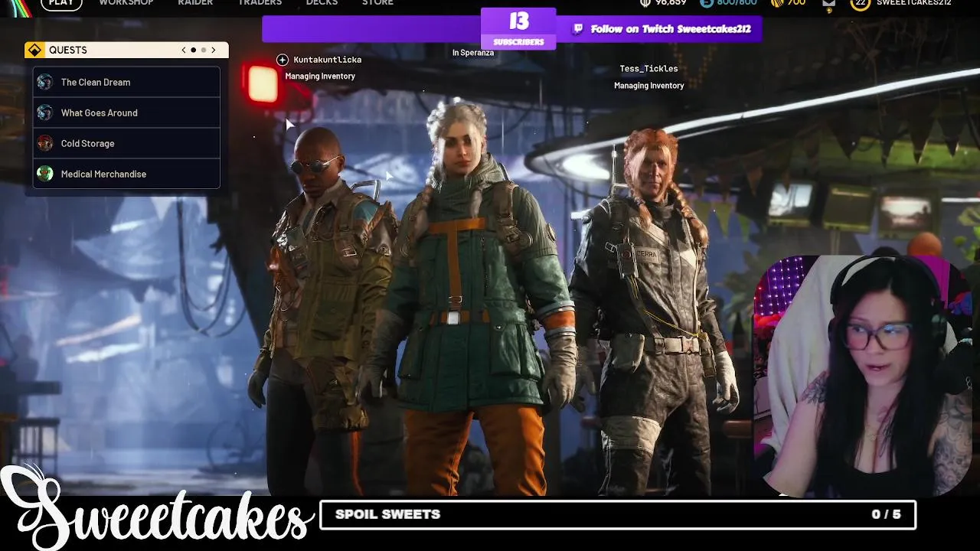
Task: Click Managing Inventory status under Tess_Tickles
Action: tap(648, 86)
